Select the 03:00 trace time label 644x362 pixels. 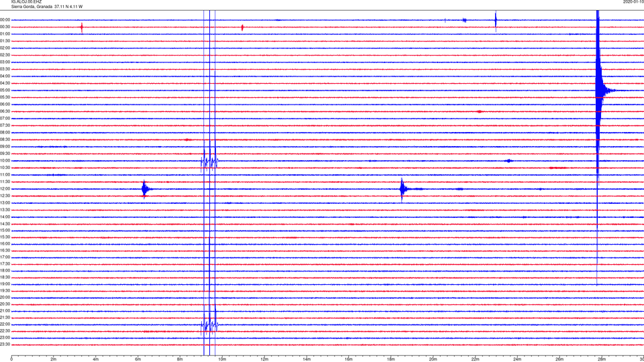click(5, 62)
